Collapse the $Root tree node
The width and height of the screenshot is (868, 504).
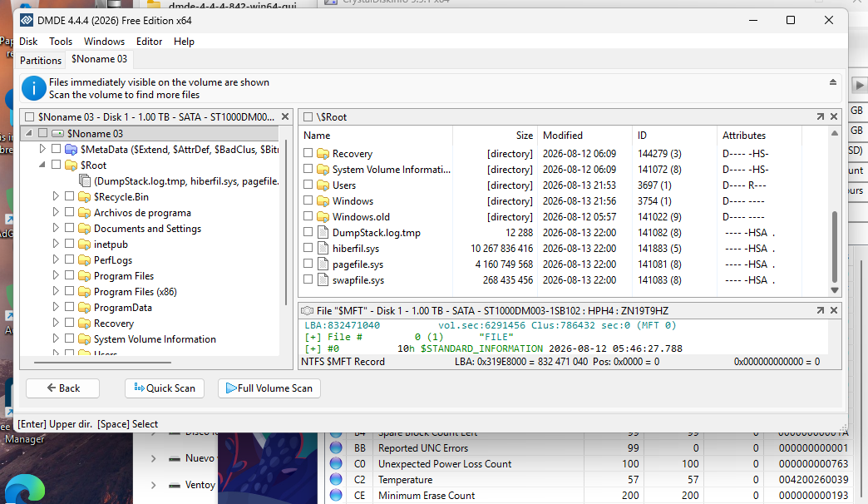point(42,165)
